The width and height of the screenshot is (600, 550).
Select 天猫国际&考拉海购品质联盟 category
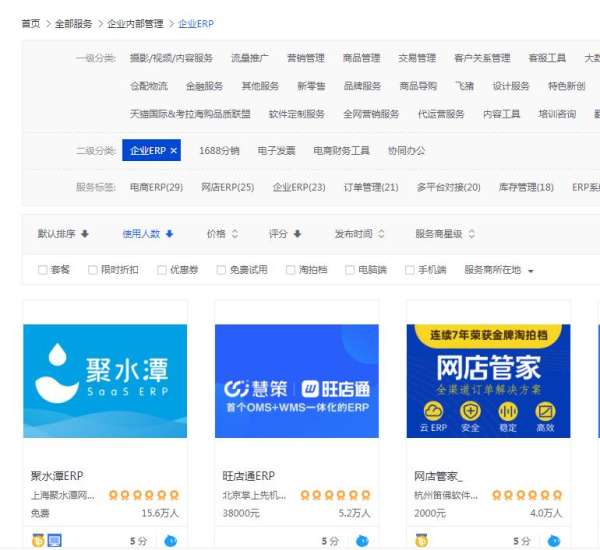190,114
